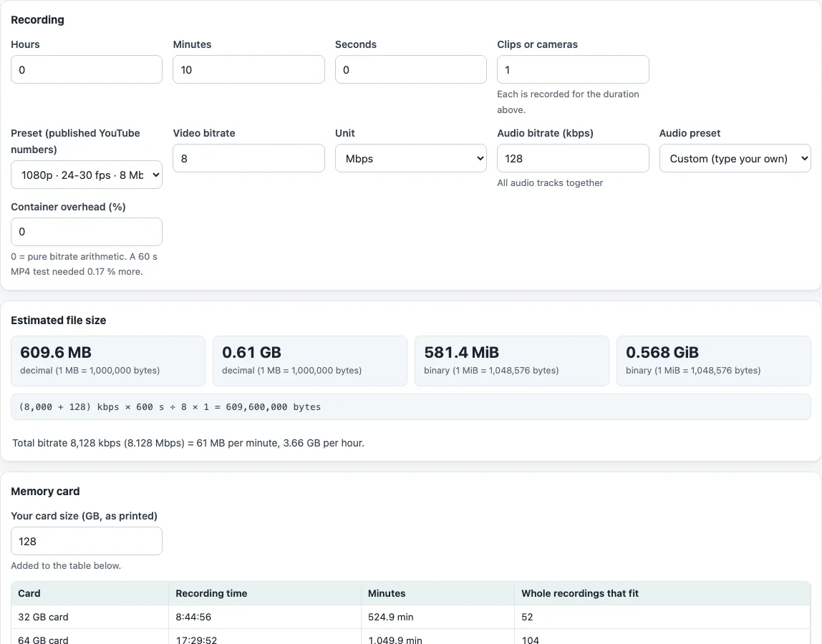This screenshot has width=822, height=644.
Task: Click the total bitrate summary sentence
Action: [x=188, y=444]
